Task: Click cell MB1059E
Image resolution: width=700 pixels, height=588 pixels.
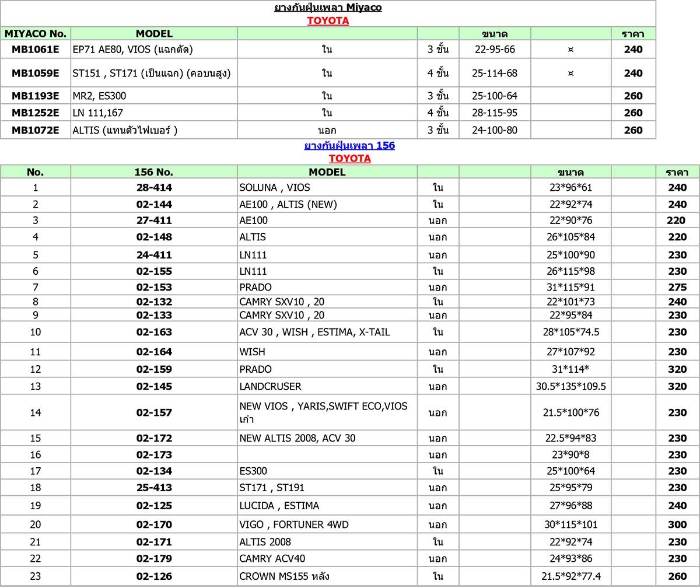Action: [x=36, y=73]
